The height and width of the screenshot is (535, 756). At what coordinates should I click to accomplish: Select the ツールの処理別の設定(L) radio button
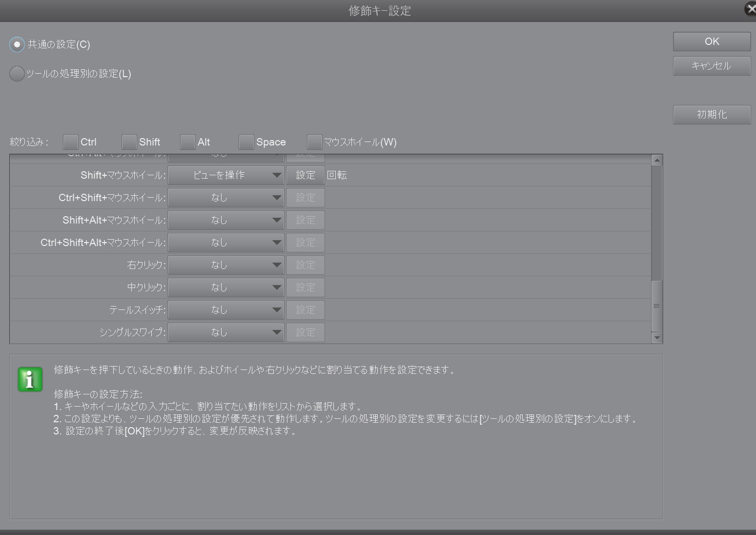(17, 74)
